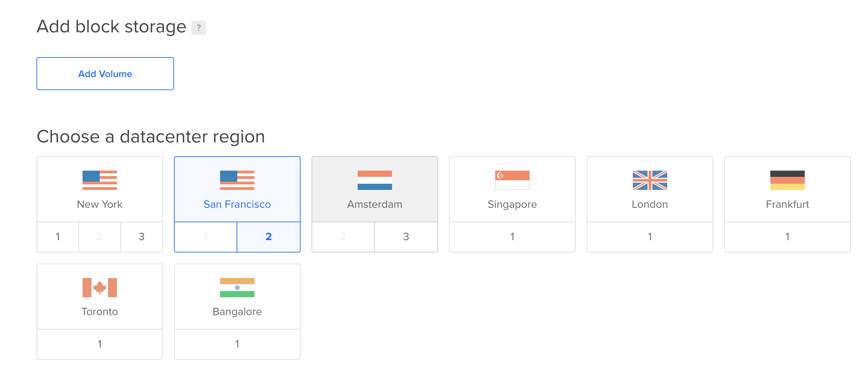Select the UK flag for London
Viewport: 868px width, 386px height.
[x=650, y=180]
